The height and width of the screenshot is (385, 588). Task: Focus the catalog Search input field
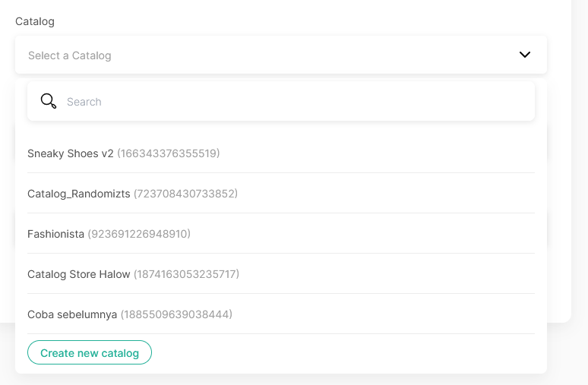pyautogui.click(x=296, y=102)
